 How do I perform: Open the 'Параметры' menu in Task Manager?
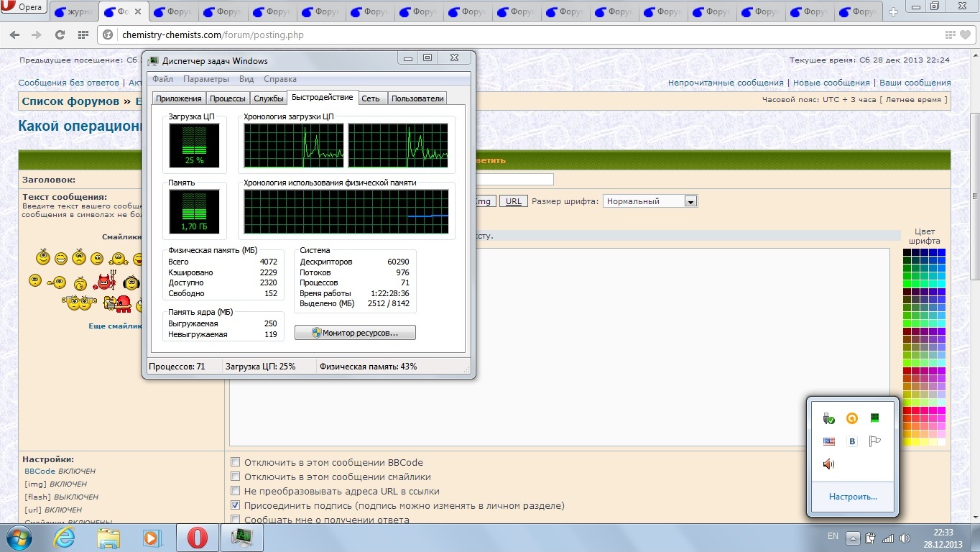click(x=205, y=79)
